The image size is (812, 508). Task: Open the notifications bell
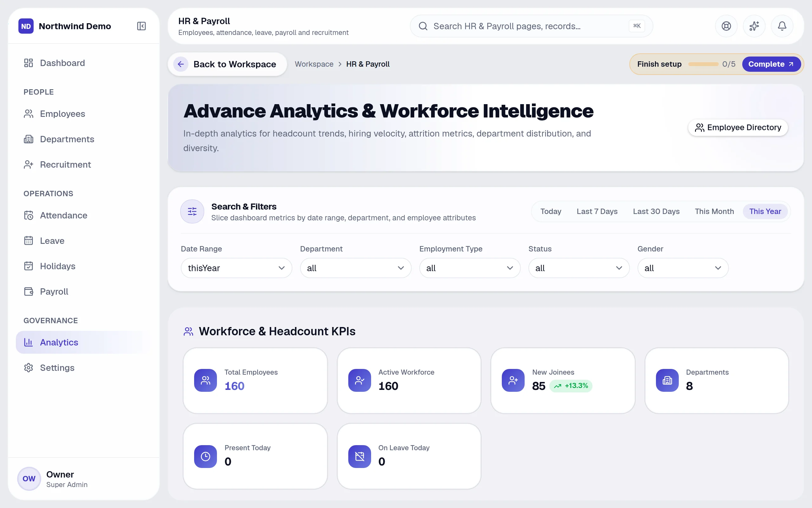click(782, 26)
